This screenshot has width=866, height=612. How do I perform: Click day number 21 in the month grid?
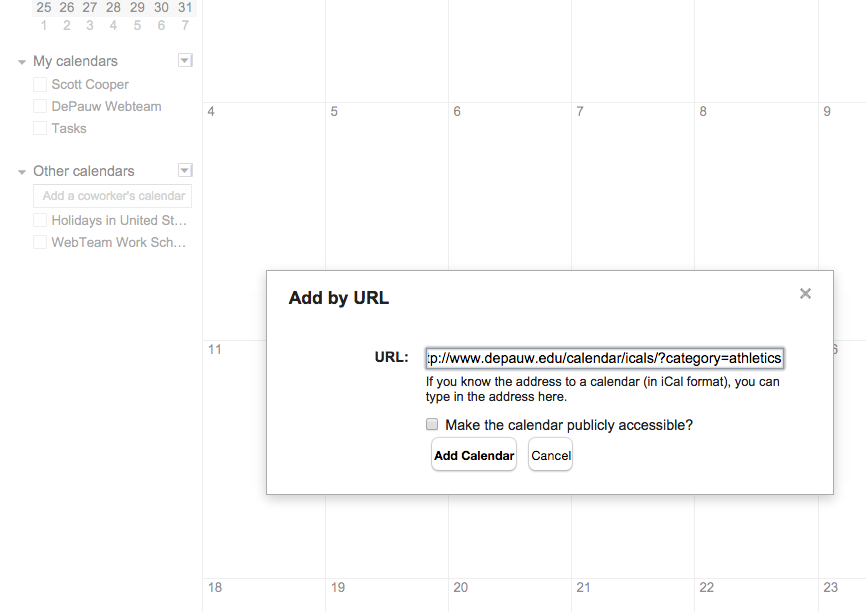coord(584,588)
